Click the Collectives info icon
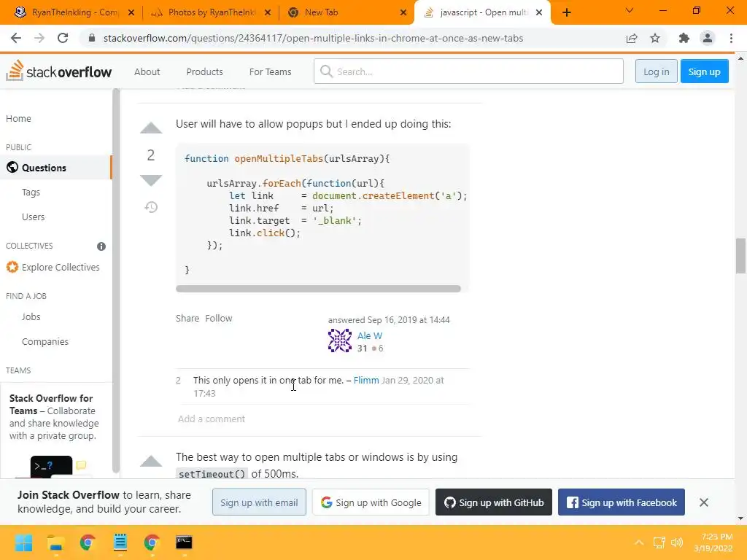The image size is (747, 560). click(101, 246)
